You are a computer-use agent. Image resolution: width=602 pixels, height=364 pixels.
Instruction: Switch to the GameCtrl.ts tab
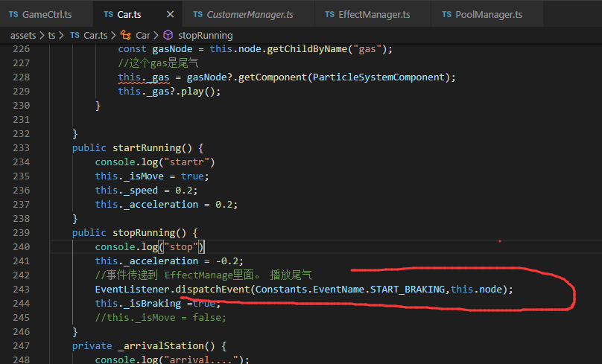(x=46, y=14)
